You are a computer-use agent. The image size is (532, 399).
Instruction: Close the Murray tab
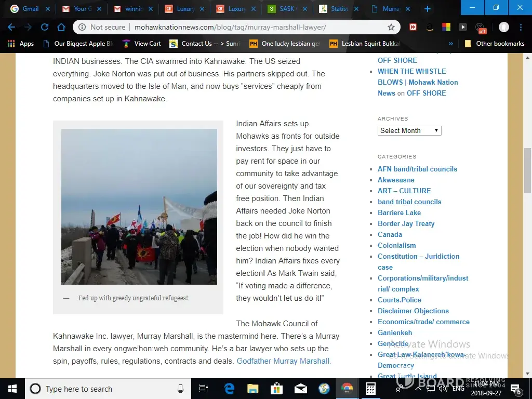coord(408,9)
